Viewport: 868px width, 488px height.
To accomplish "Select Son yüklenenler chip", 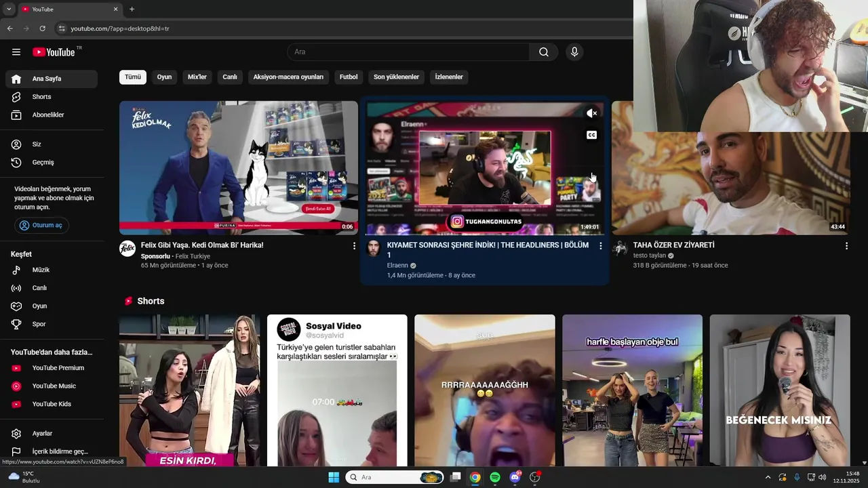I will coord(396,77).
